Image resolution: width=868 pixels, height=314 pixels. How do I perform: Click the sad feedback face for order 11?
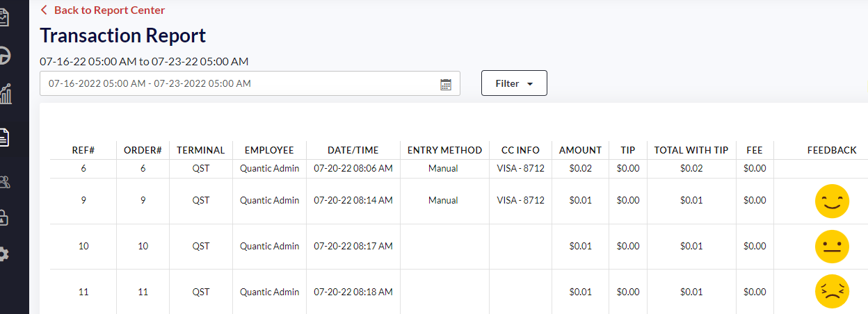point(832,292)
